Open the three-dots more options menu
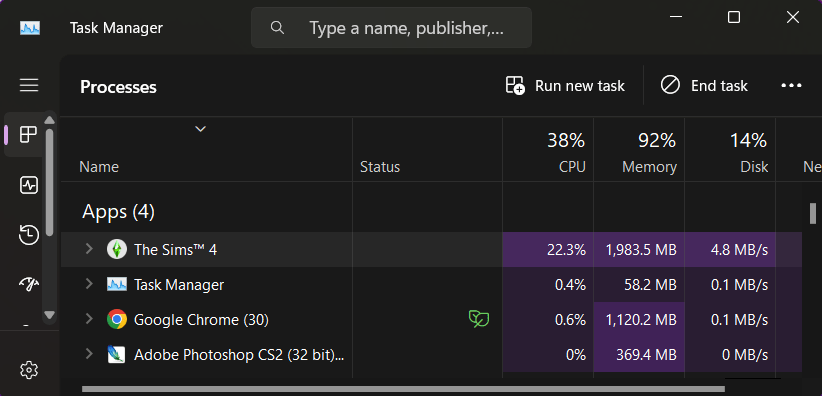This screenshot has width=822, height=396. (792, 85)
